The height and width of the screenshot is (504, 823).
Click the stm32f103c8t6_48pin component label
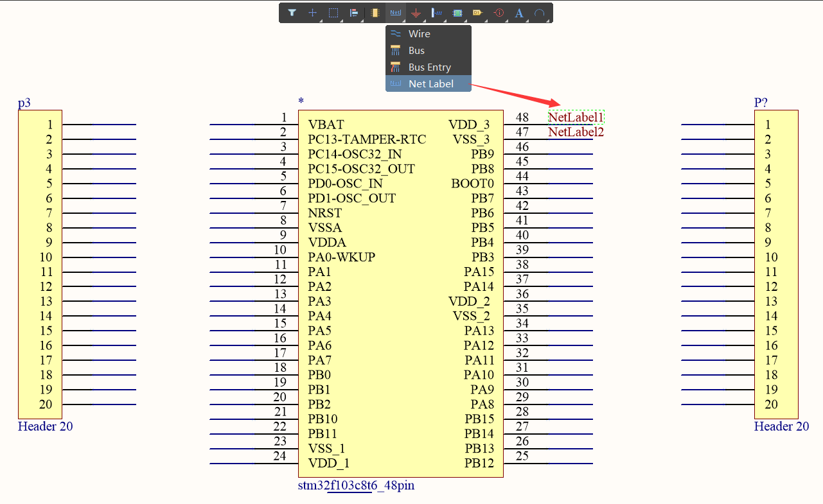[x=356, y=485]
